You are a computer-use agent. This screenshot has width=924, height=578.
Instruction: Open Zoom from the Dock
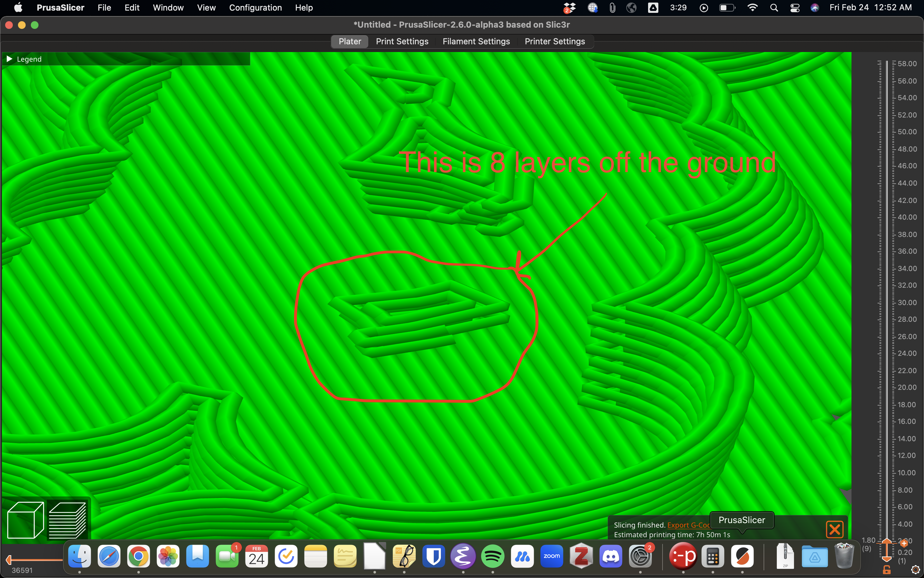coord(552,556)
